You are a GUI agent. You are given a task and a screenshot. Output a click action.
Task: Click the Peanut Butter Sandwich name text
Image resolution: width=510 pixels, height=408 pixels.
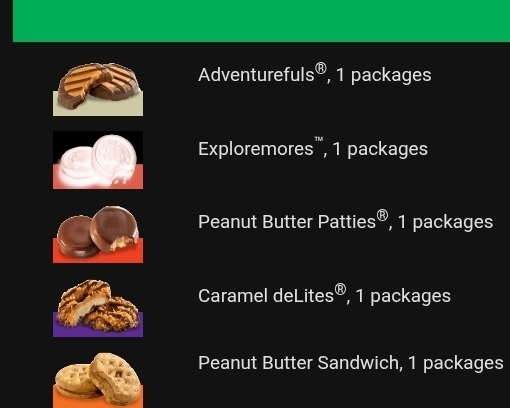[298, 363]
